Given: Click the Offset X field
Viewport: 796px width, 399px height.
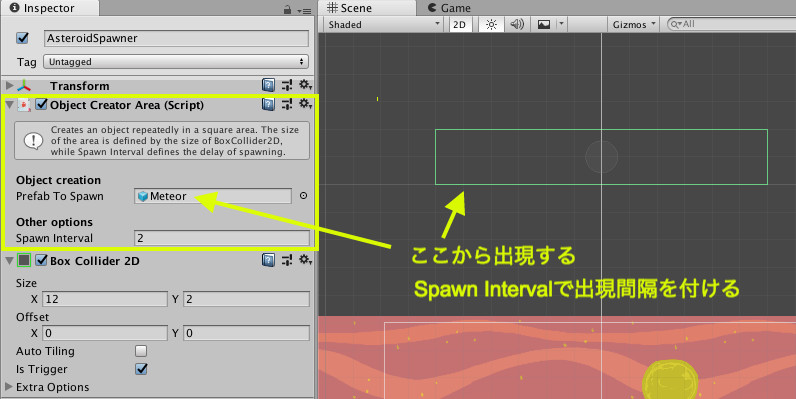Looking at the screenshot, I should (105, 333).
